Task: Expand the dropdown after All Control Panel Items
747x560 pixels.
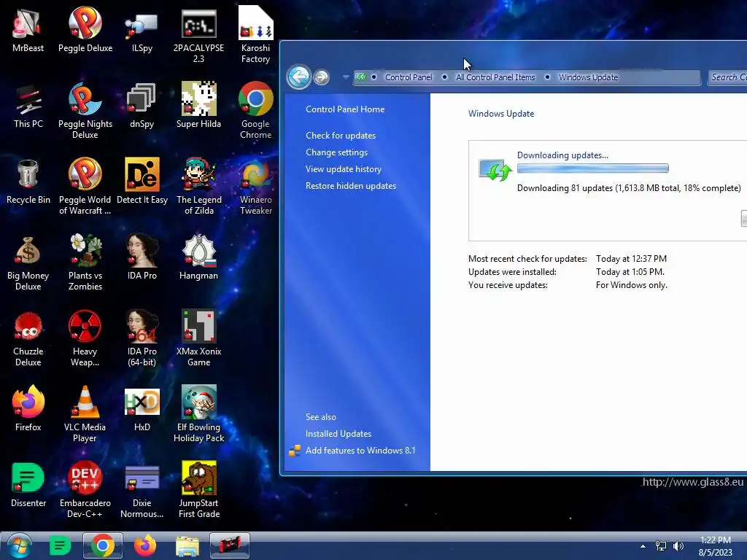Action: coord(547,77)
